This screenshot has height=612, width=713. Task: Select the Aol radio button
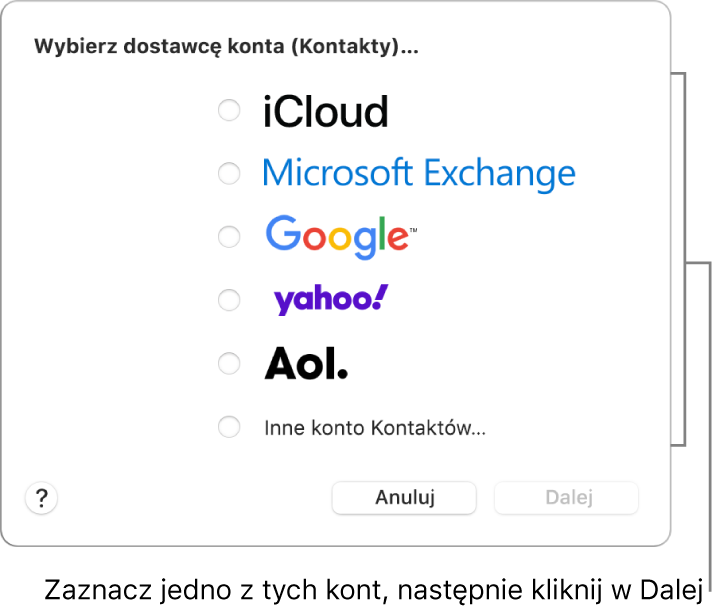229,364
